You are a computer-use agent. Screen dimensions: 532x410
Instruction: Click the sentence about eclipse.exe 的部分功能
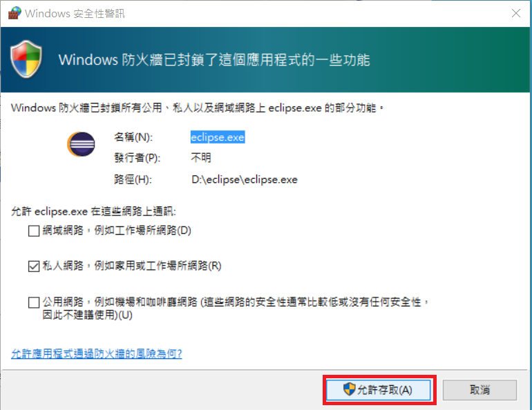(x=198, y=108)
